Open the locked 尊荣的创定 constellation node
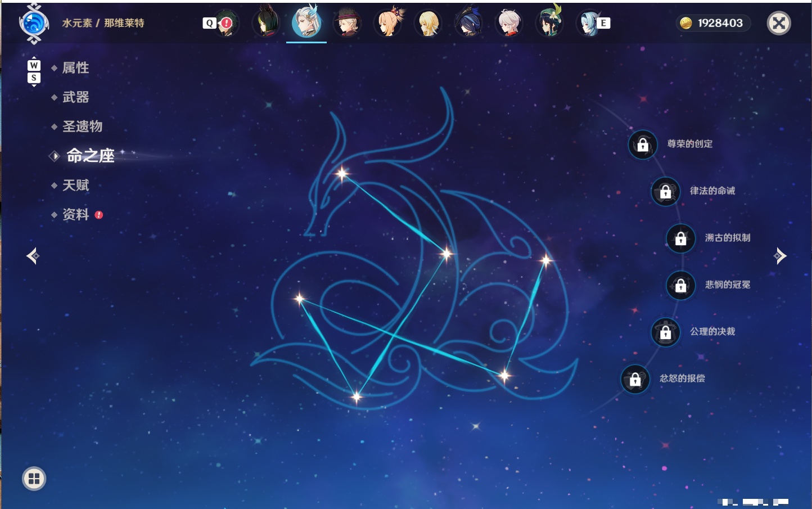The height and width of the screenshot is (509, 812). click(643, 145)
